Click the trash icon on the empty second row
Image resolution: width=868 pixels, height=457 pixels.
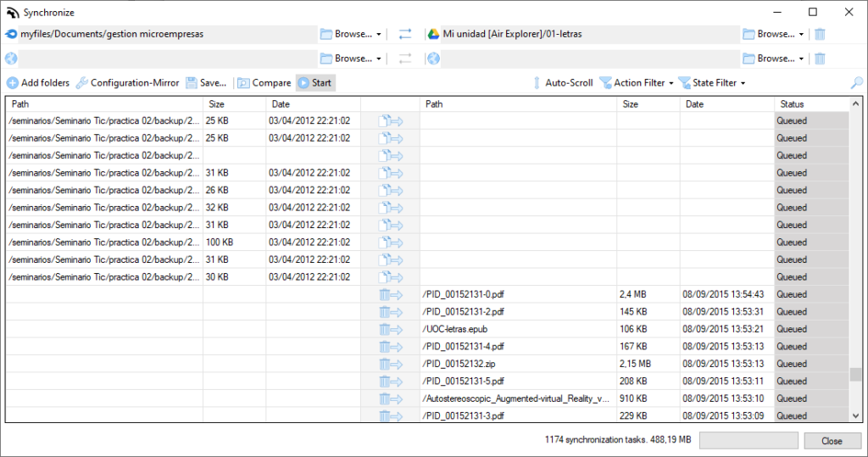[x=820, y=59]
